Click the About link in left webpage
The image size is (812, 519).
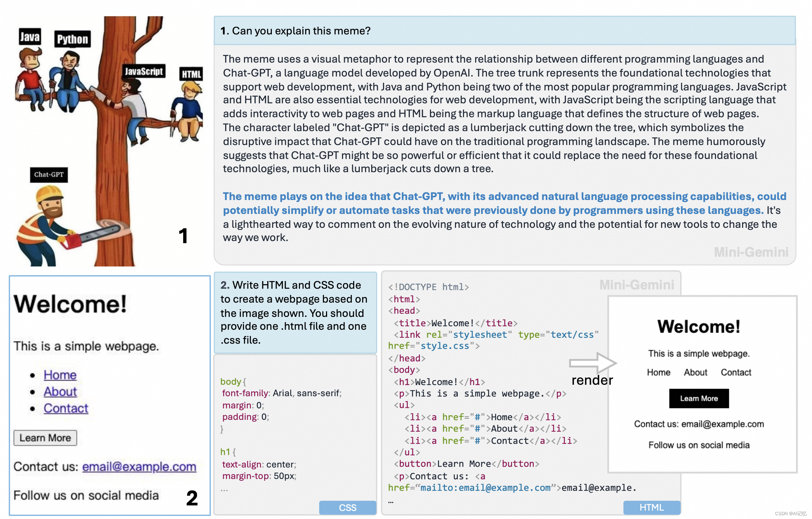pos(60,392)
